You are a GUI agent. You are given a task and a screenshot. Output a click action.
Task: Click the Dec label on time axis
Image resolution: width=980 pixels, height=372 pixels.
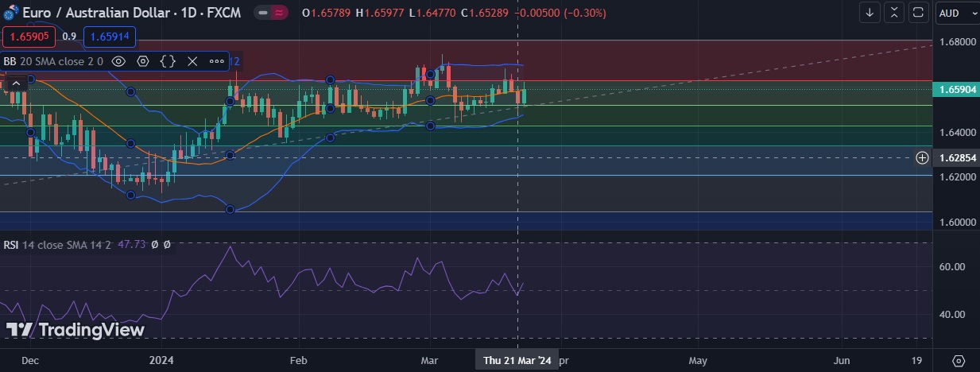[29, 360]
